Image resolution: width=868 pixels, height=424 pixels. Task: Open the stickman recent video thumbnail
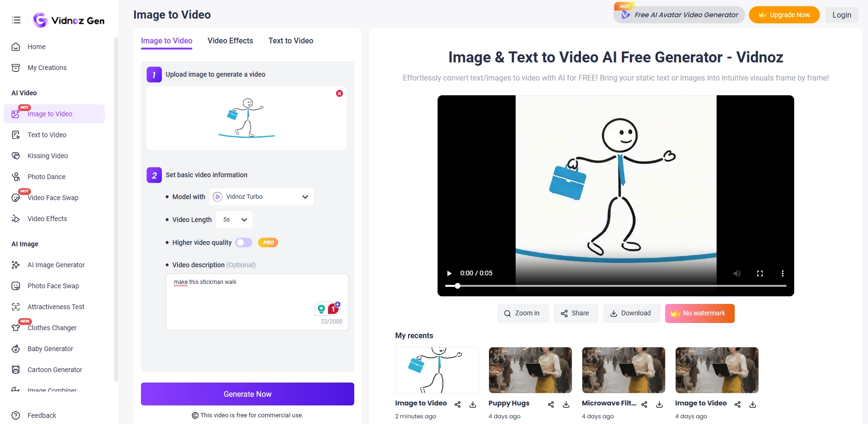(x=437, y=370)
